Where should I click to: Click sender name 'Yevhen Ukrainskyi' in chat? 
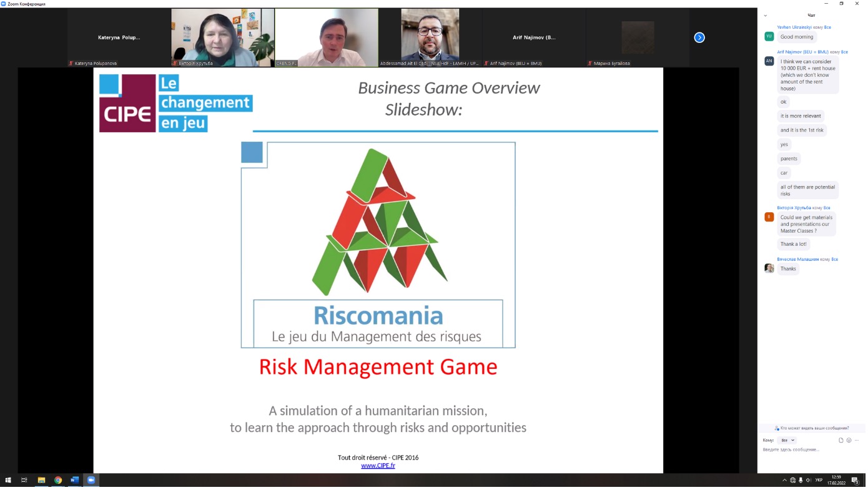click(794, 27)
